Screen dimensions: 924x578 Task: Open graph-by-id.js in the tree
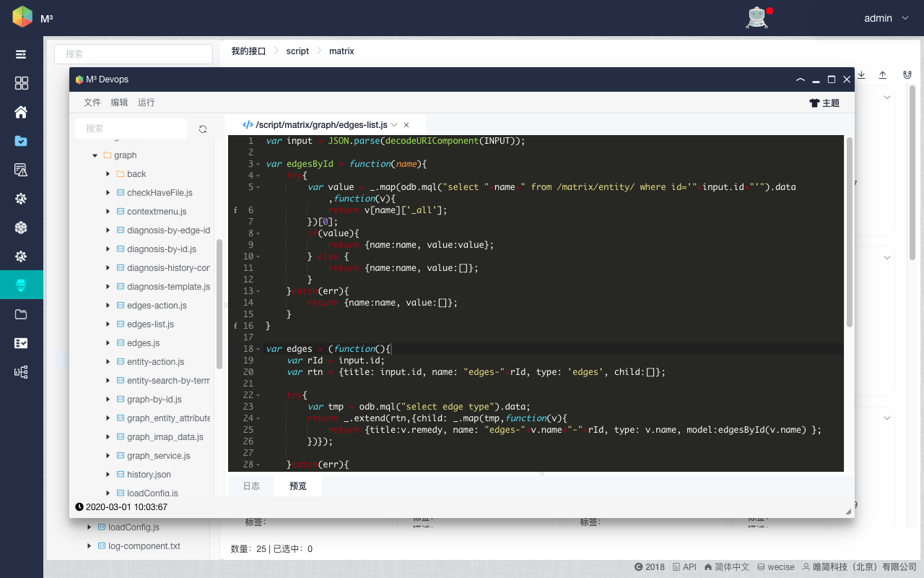tap(154, 400)
